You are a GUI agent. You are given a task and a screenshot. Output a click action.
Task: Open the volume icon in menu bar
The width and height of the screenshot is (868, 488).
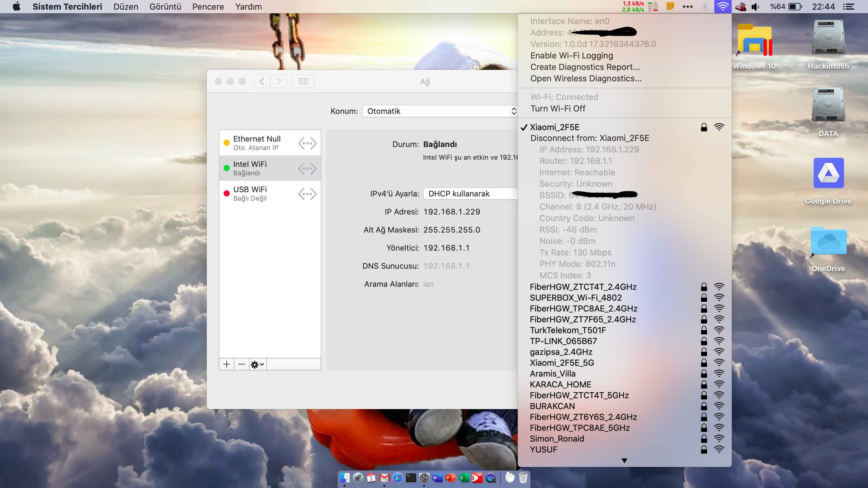coord(756,7)
